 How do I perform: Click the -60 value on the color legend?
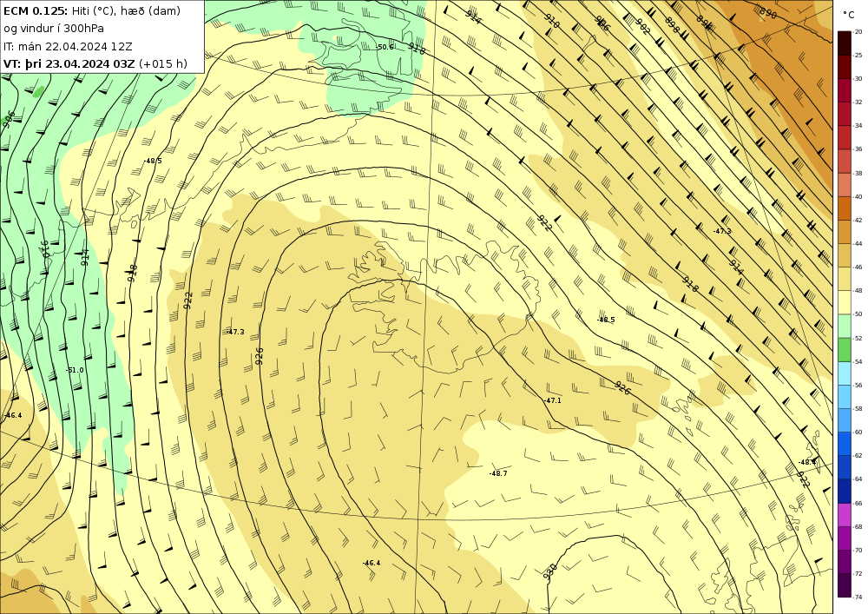tap(858, 432)
